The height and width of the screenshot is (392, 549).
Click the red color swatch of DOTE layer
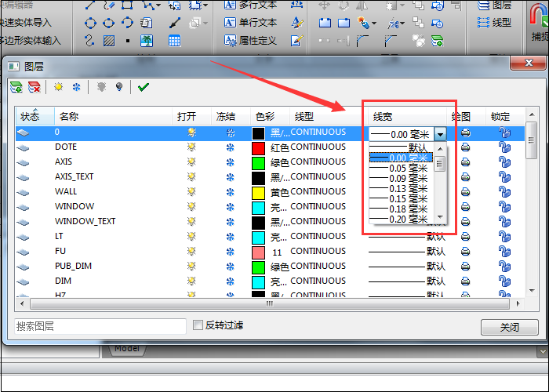click(258, 147)
